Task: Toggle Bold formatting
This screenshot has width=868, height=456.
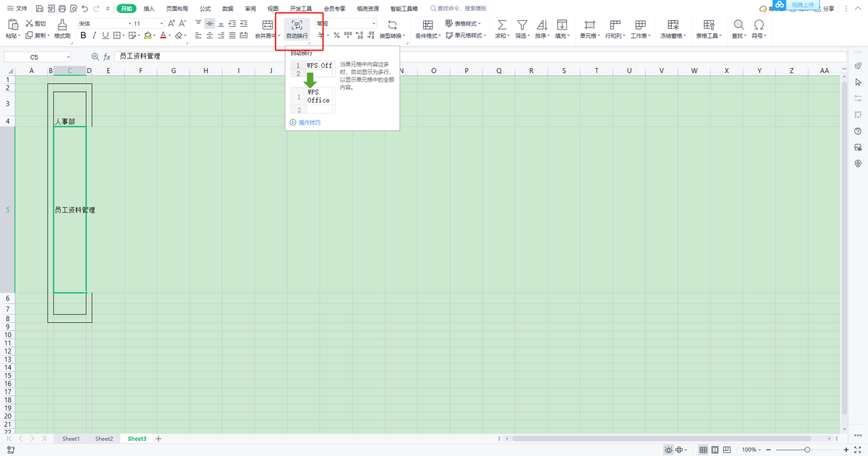Action: (x=83, y=35)
